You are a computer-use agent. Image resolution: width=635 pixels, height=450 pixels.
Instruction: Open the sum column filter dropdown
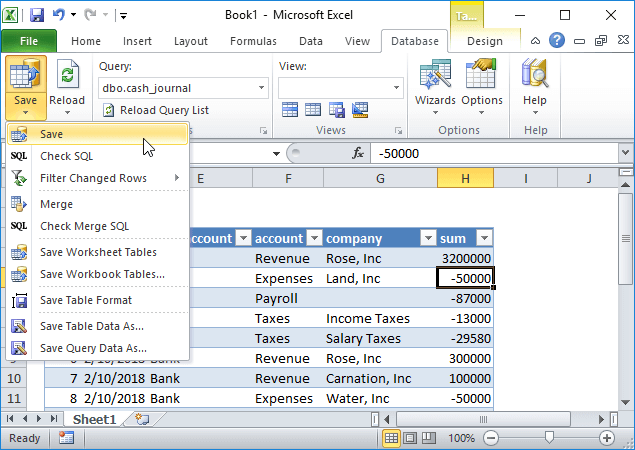click(x=484, y=238)
